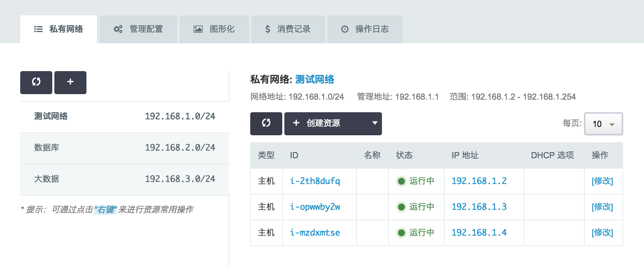This screenshot has height=267, width=644.
Task: Click the 私有网络 tab
Action: (x=59, y=29)
